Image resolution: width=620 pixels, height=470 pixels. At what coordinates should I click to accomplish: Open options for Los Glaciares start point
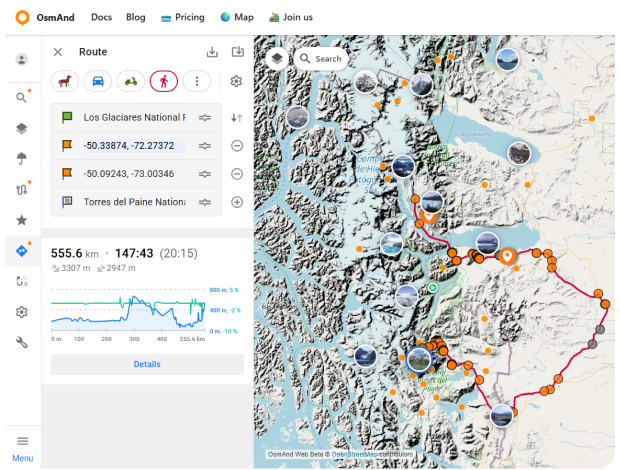[205, 118]
